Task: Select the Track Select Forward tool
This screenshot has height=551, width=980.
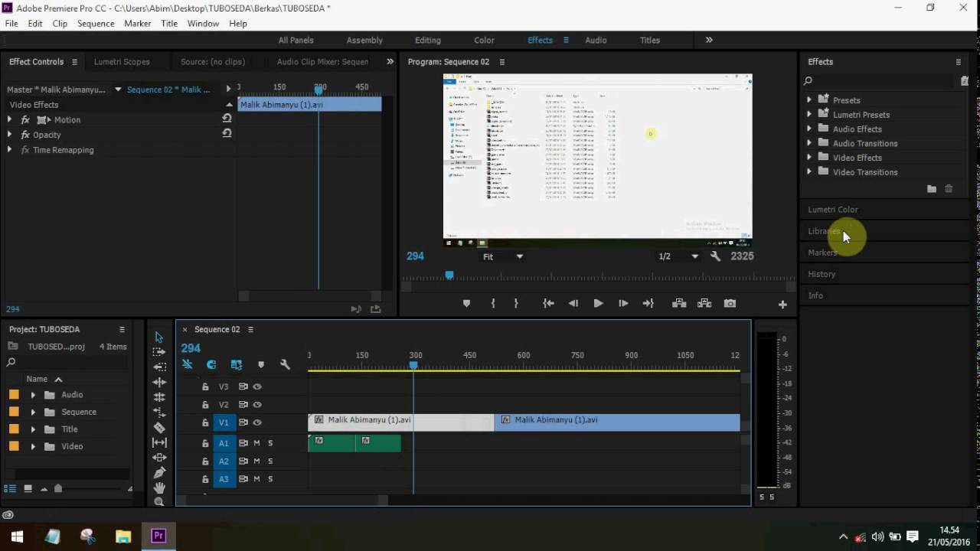Action: pos(159,352)
